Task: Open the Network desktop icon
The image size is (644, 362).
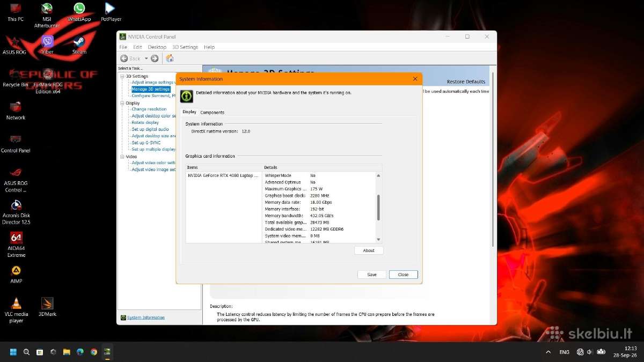Action: [16, 110]
